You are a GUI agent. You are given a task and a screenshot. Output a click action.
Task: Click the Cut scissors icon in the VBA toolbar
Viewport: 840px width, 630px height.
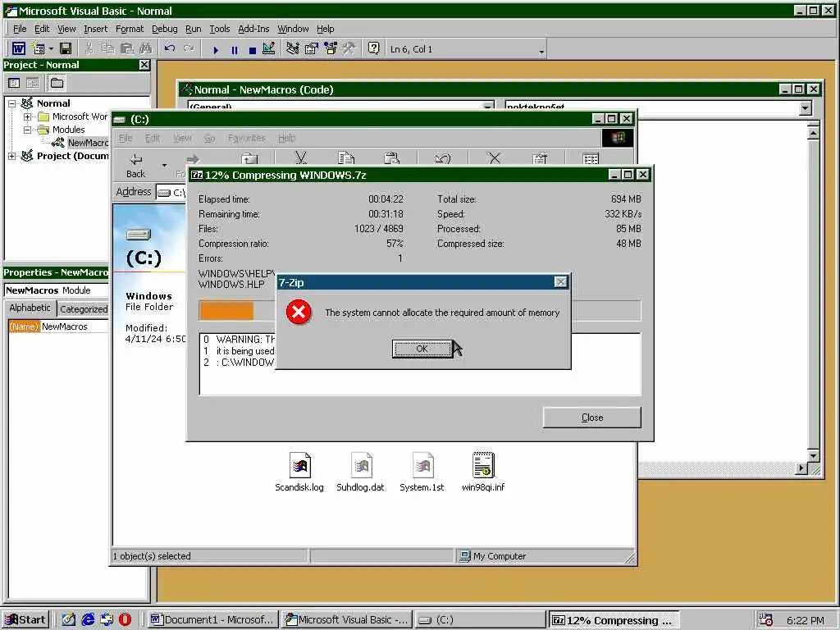pos(89,48)
